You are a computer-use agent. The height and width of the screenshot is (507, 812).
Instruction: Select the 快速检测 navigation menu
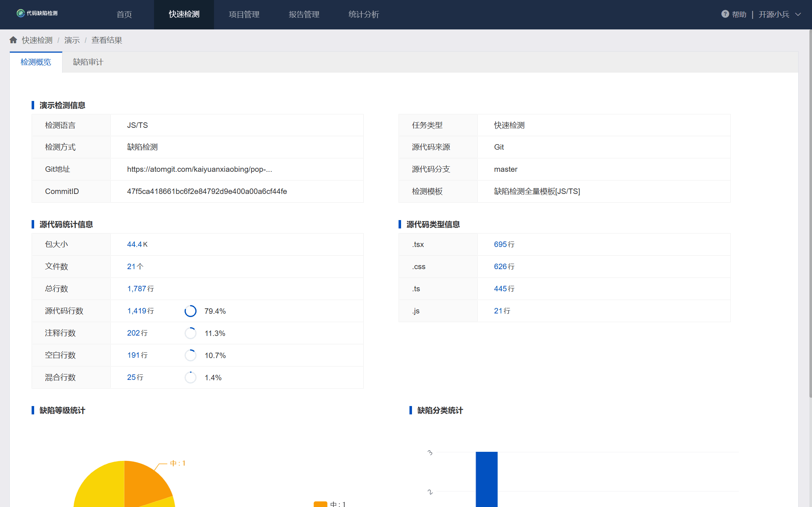184,15
